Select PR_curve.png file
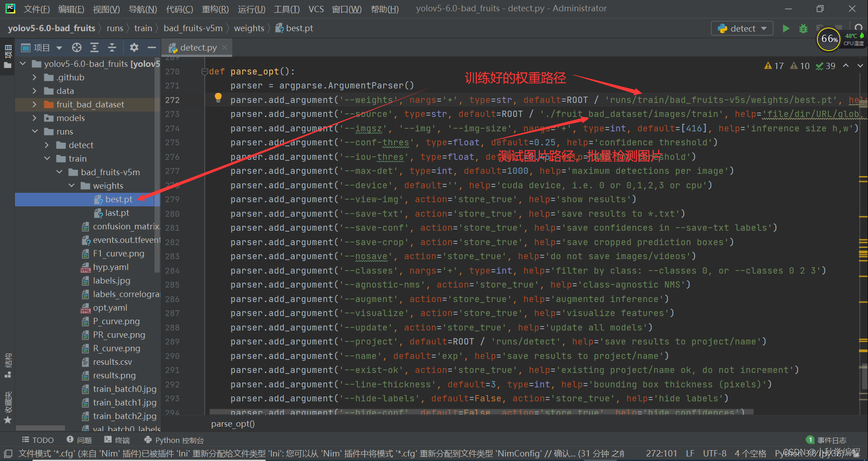This screenshot has height=461, width=868. click(119, 335)
